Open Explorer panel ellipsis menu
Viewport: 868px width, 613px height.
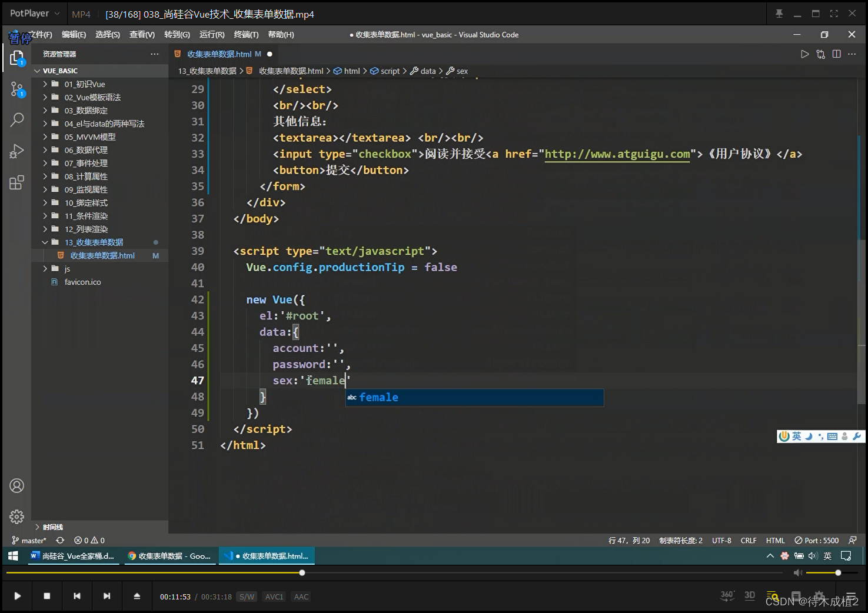(154, 54)
